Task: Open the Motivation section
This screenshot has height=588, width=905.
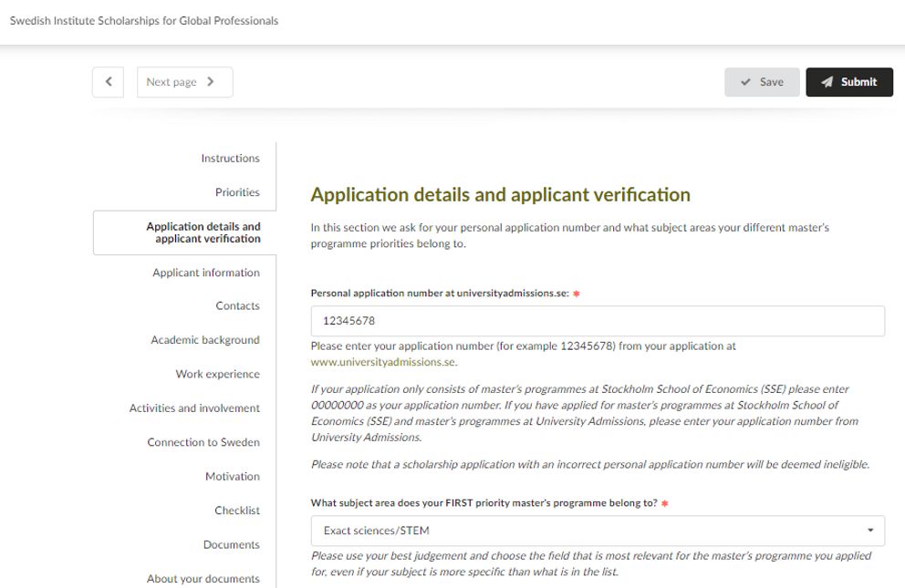Action: pos(232,477)
